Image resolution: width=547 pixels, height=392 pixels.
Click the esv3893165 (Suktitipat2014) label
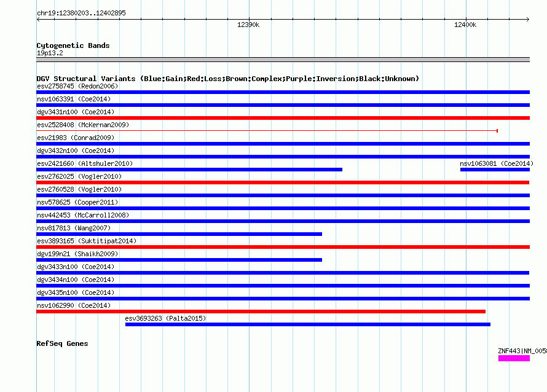(x=87, y=241)
